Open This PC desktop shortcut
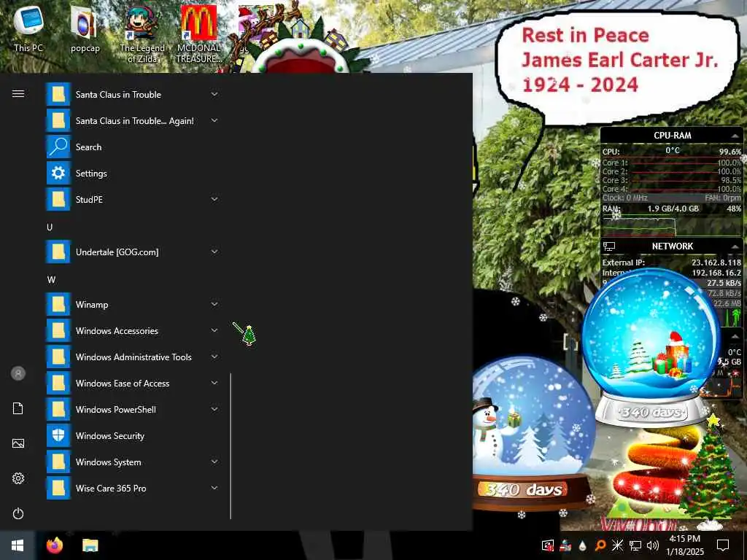The height and width of the screenshot is (560, 747). pyautogui.click(x=28, y=28)
